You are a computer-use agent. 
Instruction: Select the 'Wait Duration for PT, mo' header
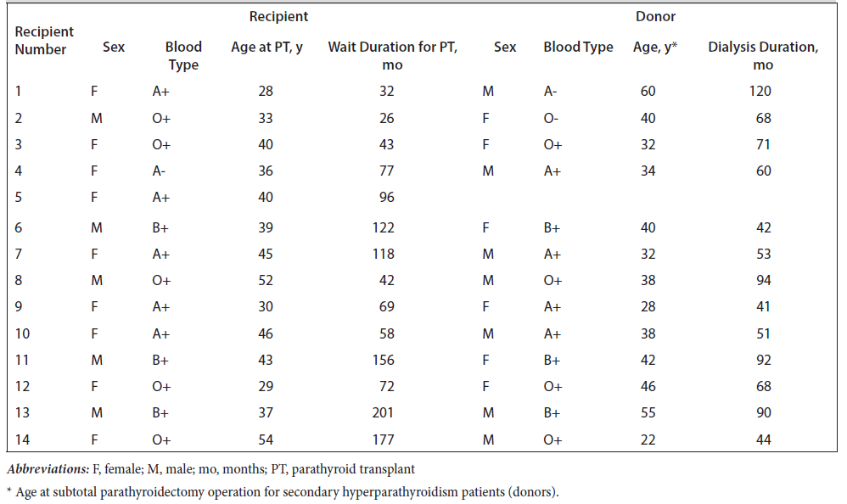coord(392,55)
